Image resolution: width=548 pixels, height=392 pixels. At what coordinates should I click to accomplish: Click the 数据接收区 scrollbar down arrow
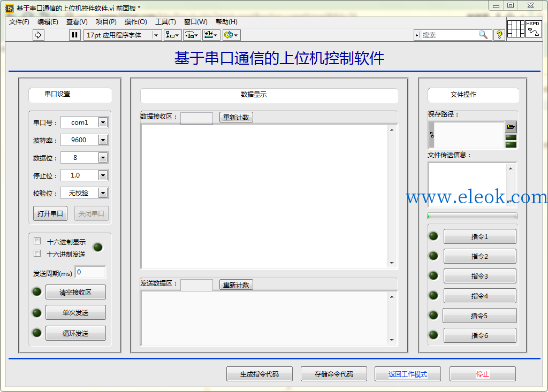(392, 263)
